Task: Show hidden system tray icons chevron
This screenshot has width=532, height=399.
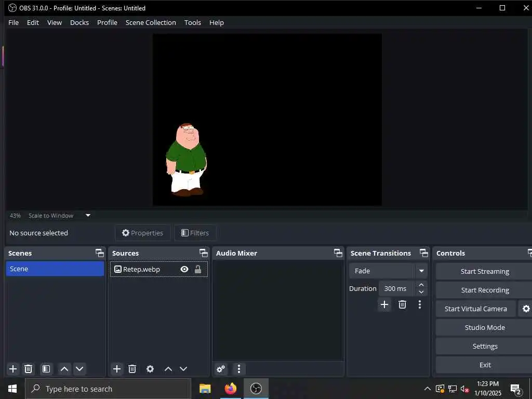Action: [428, 389]
